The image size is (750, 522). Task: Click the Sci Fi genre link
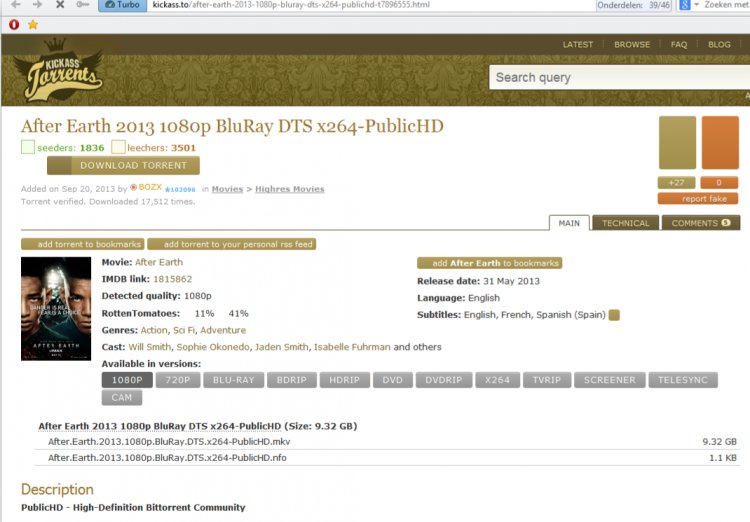pyautogui.click(x=184, y=330)
